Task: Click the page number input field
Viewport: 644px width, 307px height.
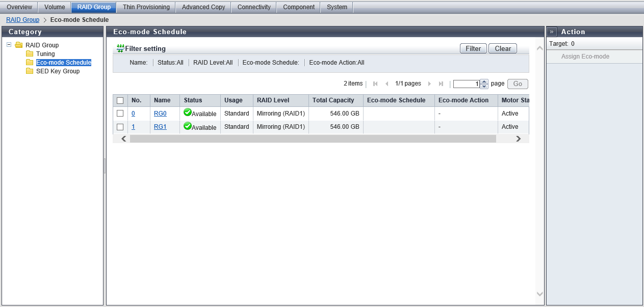Action: (x=466, y=84)
